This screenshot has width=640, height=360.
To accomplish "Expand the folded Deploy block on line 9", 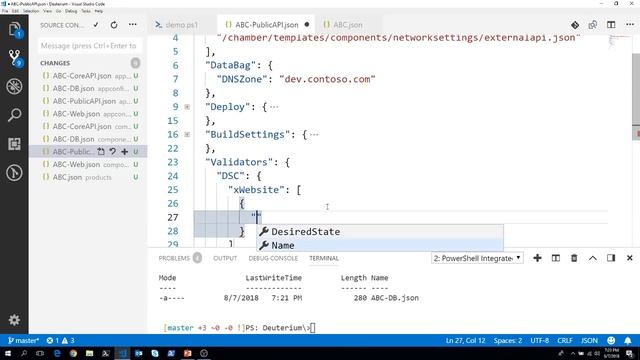I will coord(187,107).
